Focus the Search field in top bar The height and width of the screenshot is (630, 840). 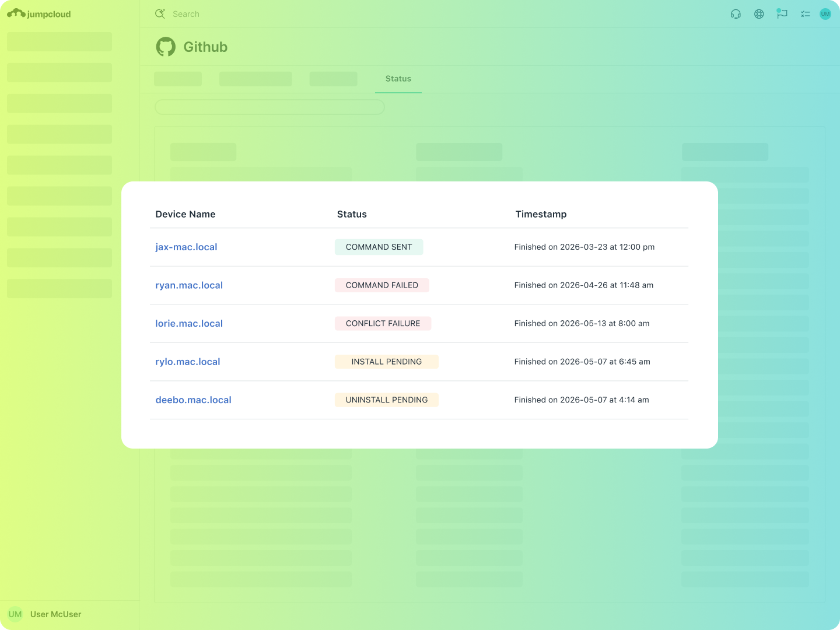pyautogui.click(x=186, y=14)
